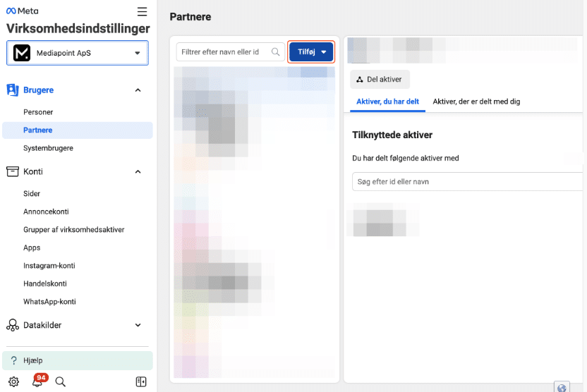Open the Mediapoint ApS business dropdown
The width and height of the screenshot is (587, 392).
(78, 53)
